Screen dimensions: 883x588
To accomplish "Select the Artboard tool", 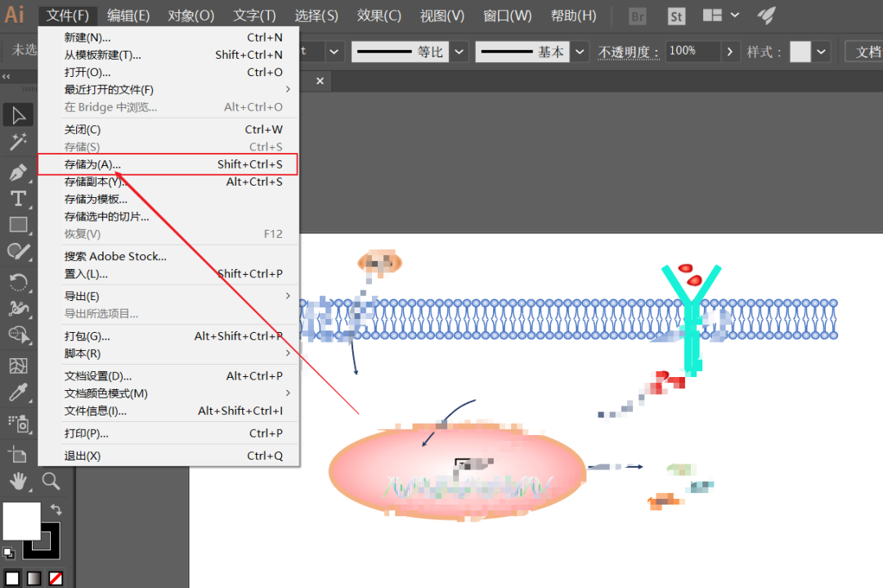I will point(18,453).
